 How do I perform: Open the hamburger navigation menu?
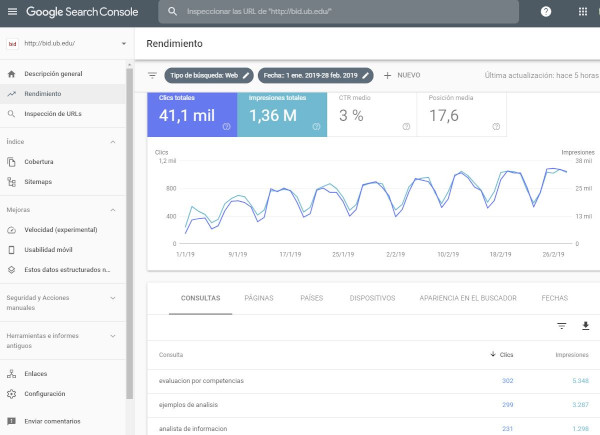[12, 11]
